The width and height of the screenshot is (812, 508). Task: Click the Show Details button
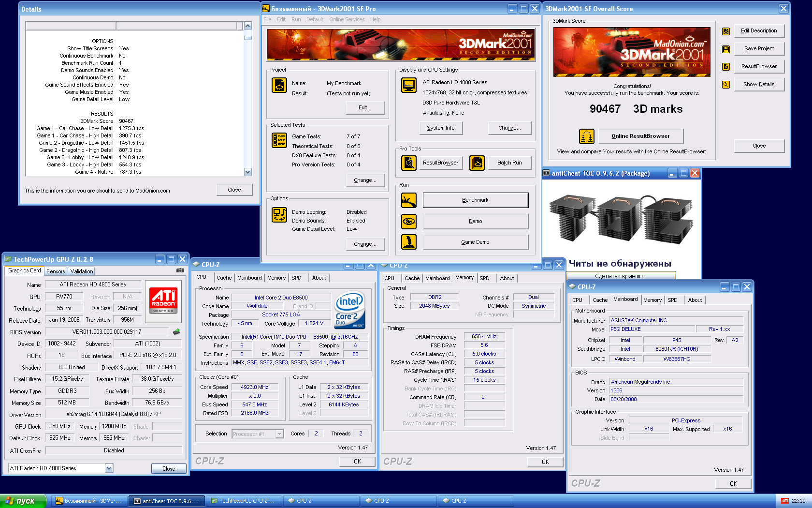pyautogui.click(x=759, y=84)
